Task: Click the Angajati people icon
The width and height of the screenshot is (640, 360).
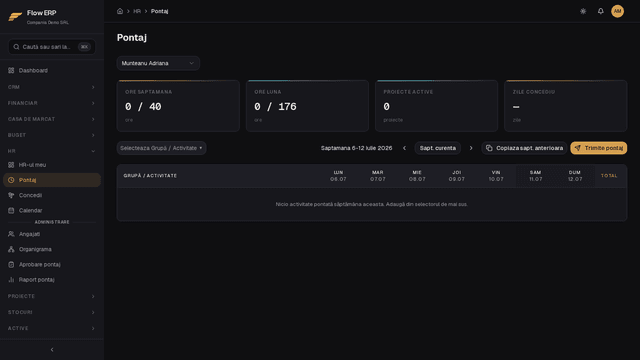Action: [11, 234]
